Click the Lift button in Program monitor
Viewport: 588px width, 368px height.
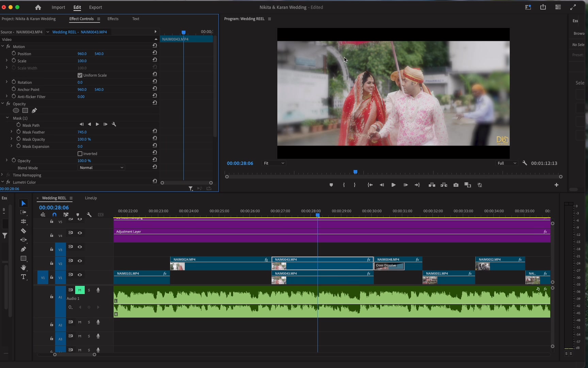432,185
